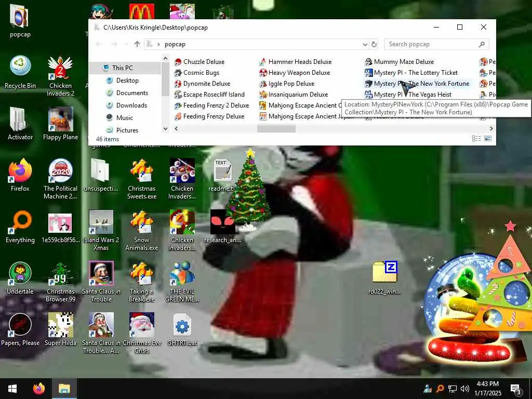The height and width of the screenshot is (399, 532).
Task: Select This PC in navigation pane
Action: click(123, 68)
